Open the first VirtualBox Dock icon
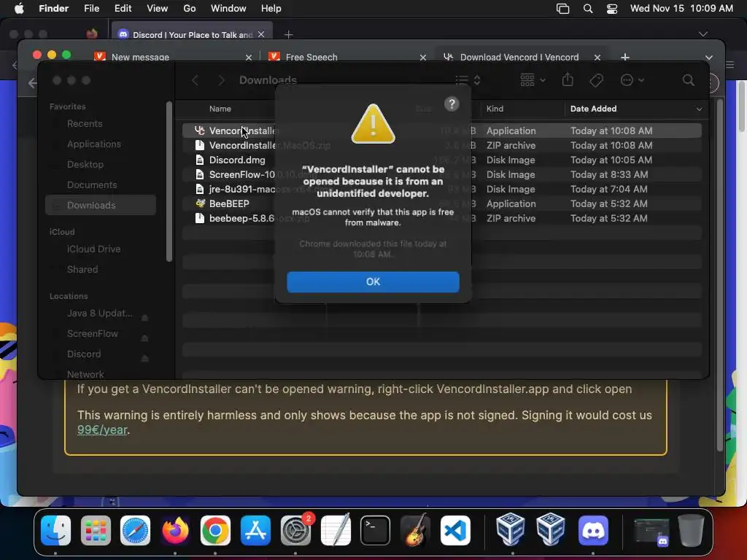 pos(510,530)
